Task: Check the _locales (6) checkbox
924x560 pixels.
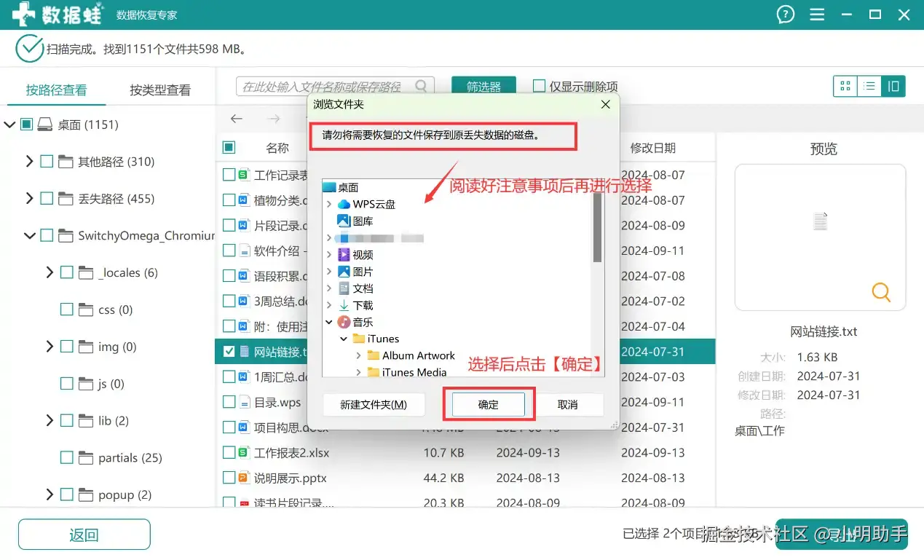Action: 67,272
